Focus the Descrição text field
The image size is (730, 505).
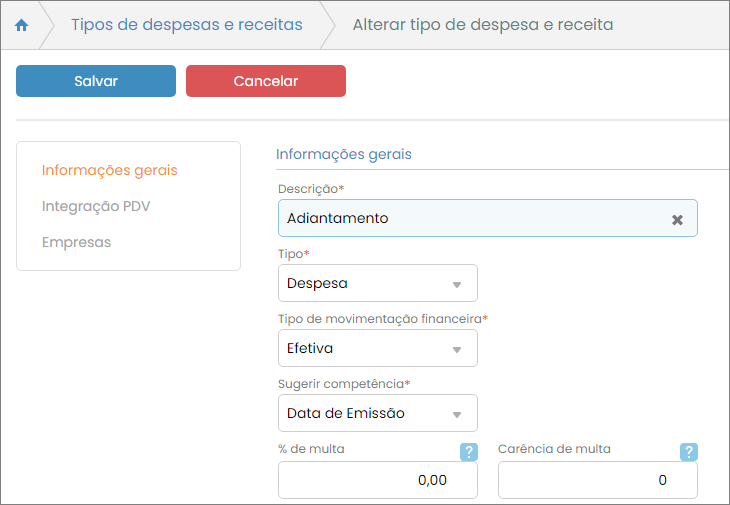click(x=470, y=218)
